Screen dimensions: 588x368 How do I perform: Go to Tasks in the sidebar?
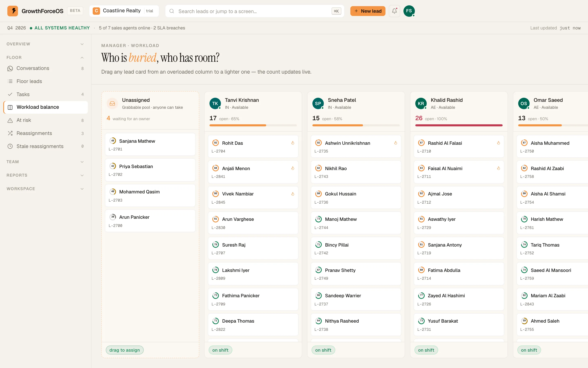(x=45, y=94)
